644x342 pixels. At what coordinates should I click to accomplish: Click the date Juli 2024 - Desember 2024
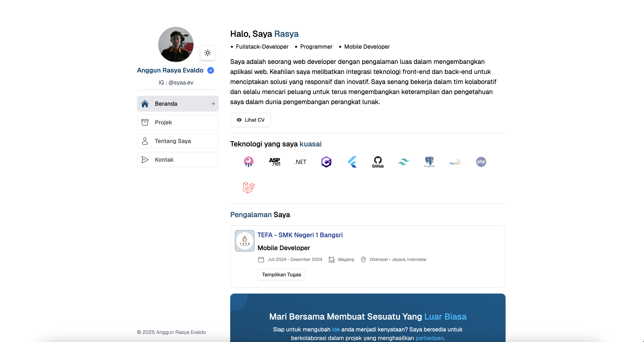[x=295, y=259]
